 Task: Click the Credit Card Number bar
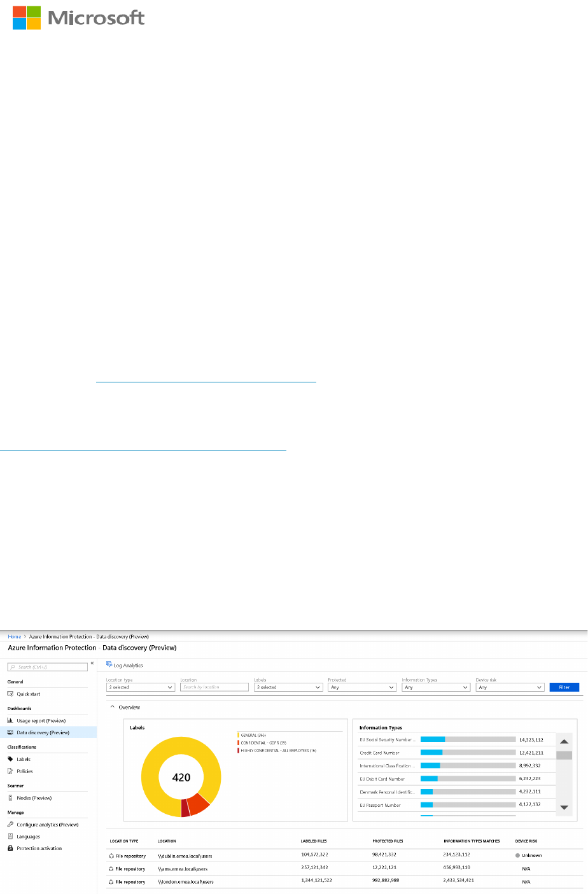[x=468, y=753]
